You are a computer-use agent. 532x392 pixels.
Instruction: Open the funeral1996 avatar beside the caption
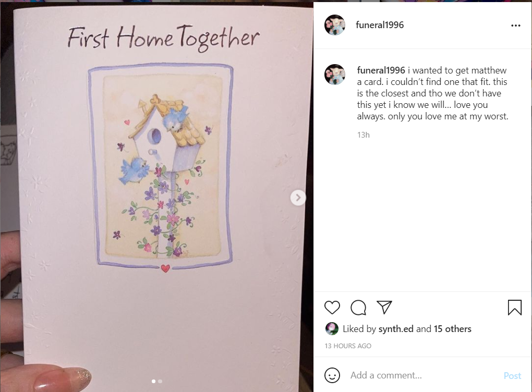(334, 74)
